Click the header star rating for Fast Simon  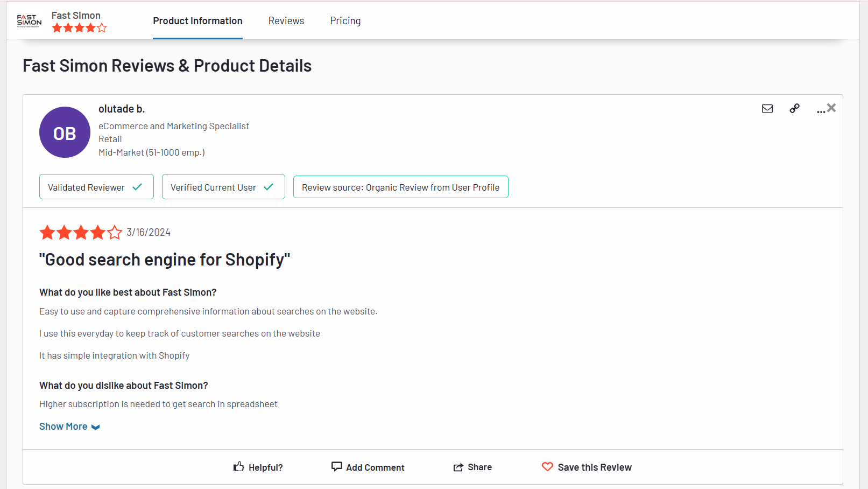(79, 28)
